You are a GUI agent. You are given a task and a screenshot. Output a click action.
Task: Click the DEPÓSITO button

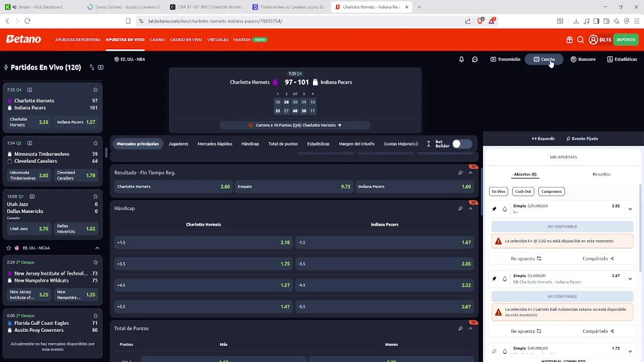626,40
